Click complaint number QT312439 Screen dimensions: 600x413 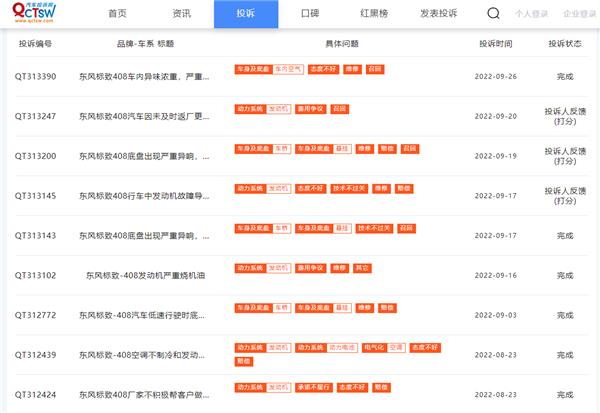[36, 355]
